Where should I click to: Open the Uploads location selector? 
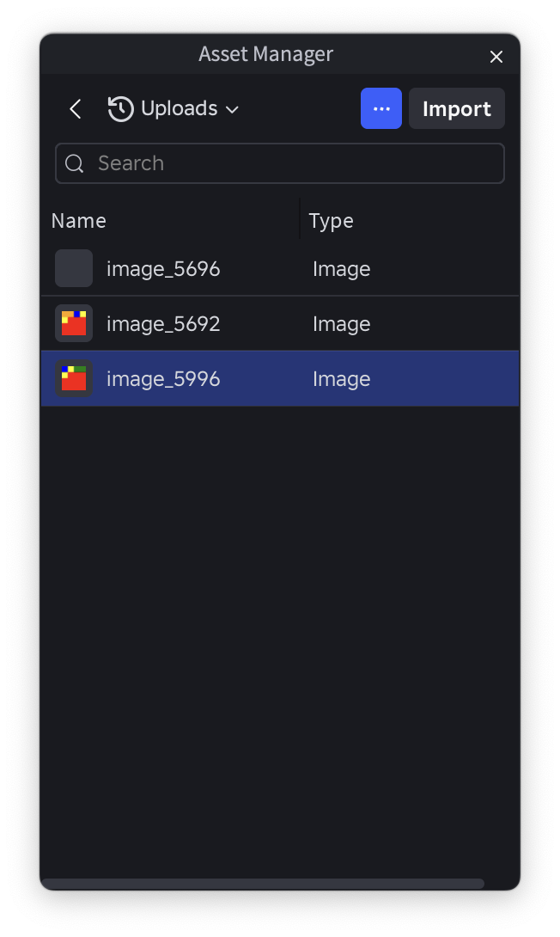(173, 109)
